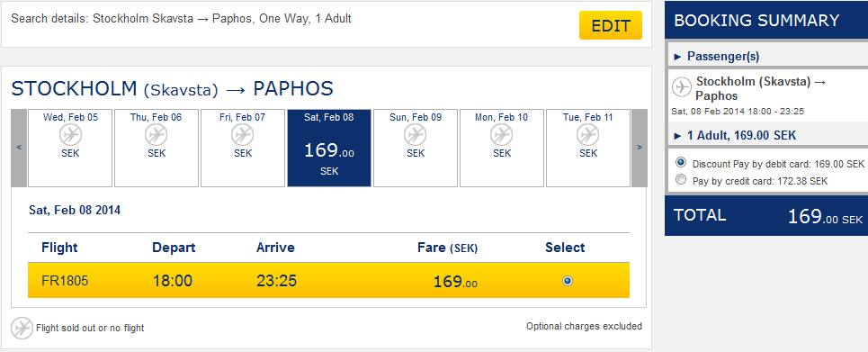Image resolution: width=868 pixels, height=352 pixels.
Task: Select flight FR1805 radio button
Action: coord(567,281)
